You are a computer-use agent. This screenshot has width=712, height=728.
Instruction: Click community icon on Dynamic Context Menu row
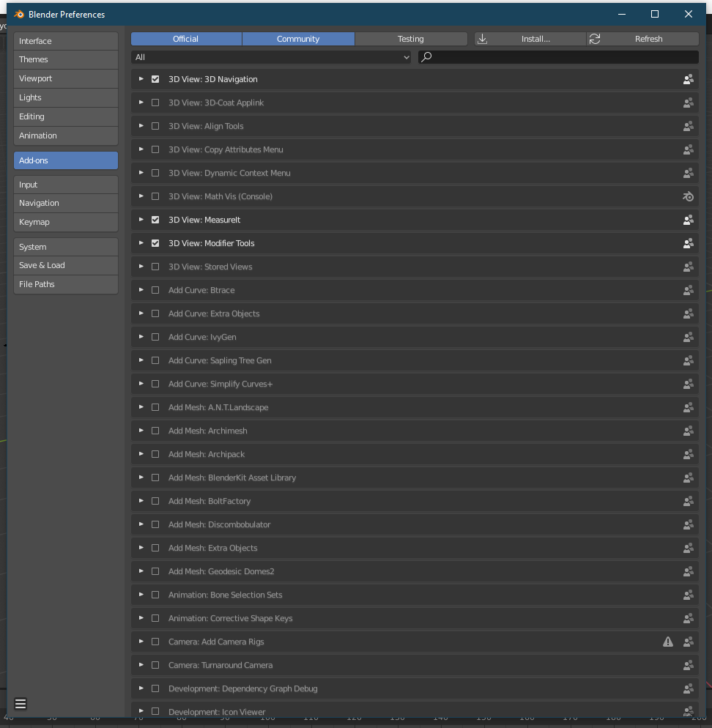[x=689, y=173]
